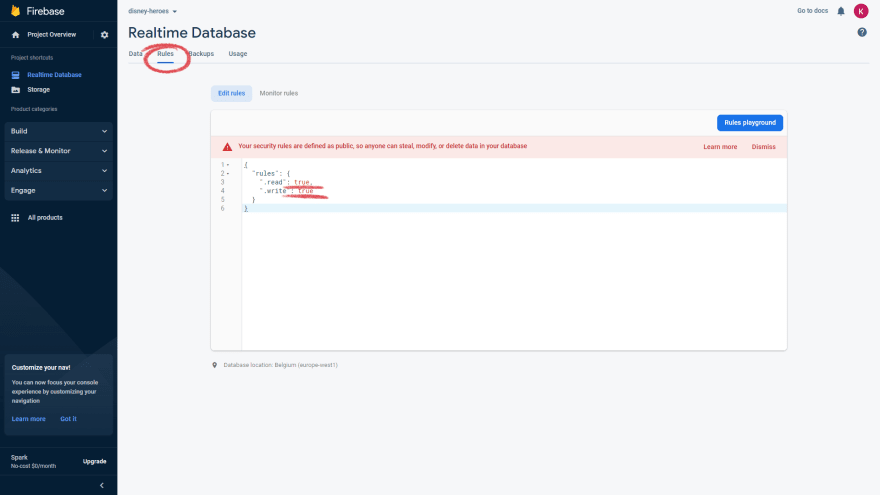Expand the Build category
The height and width of the screenshot is (495, 880).
(58, 131)
